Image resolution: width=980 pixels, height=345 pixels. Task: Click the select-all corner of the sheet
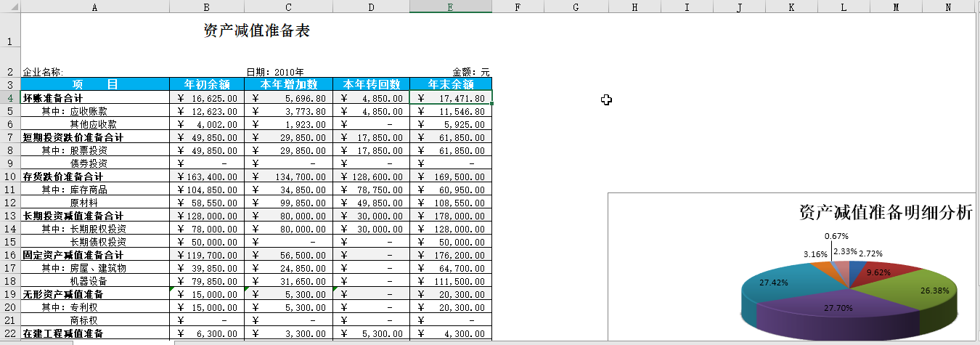tap(10, 7)
